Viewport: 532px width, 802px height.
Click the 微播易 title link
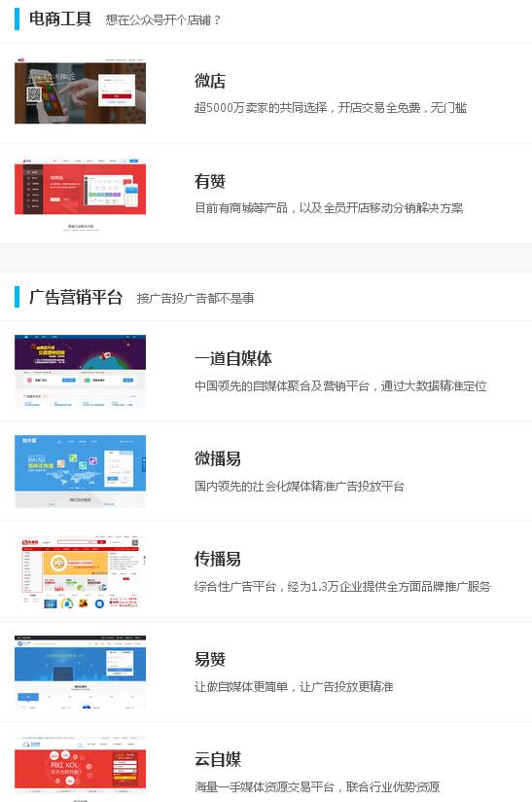tap(217, 458)
